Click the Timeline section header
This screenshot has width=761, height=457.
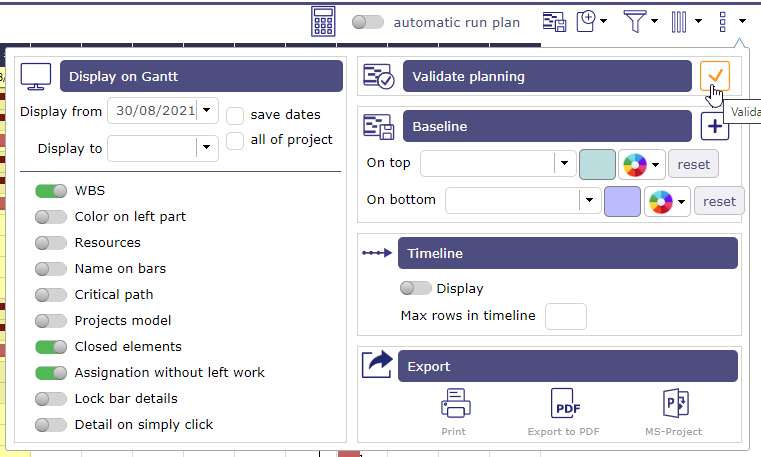(567, 254)
